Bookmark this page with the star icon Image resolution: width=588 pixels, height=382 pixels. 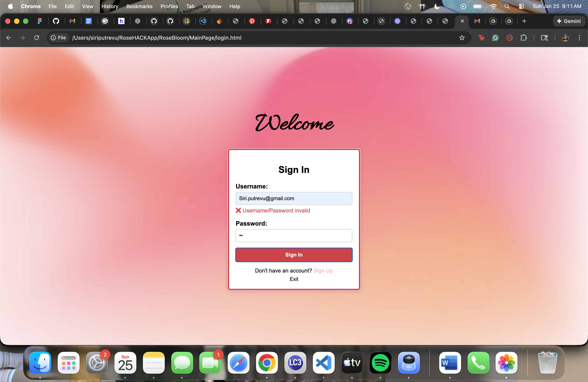pos(462,38)
